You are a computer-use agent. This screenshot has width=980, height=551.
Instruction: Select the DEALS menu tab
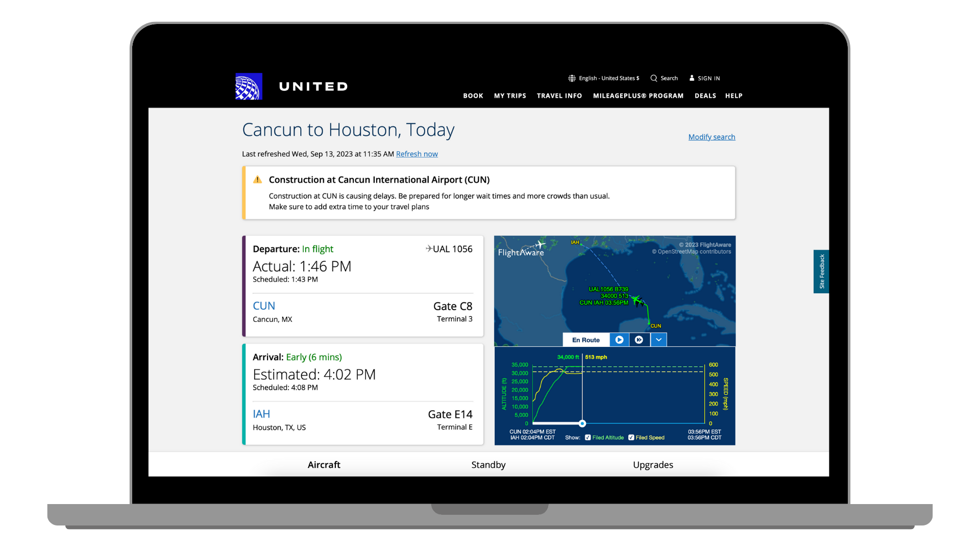(705, 95)
